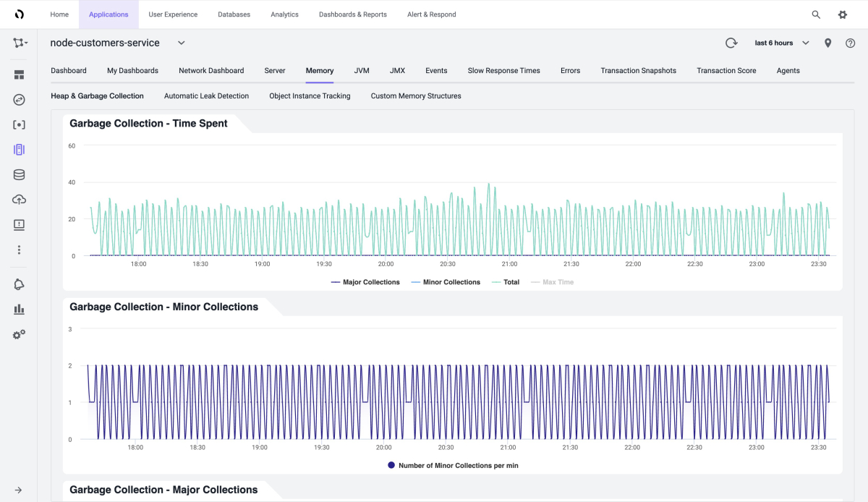Switch to the JVM tab
868x502 pixels.
[362, 71]
